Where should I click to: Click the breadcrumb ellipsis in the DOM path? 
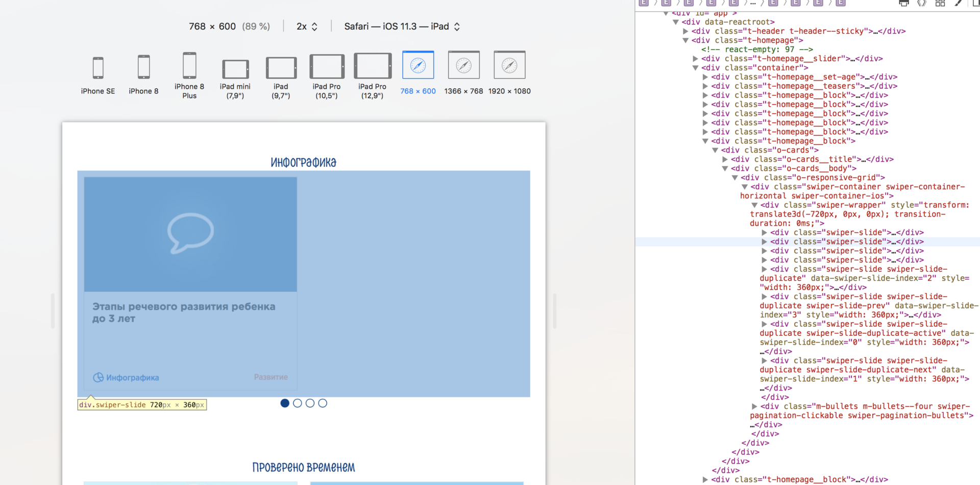tap(753, 3)
